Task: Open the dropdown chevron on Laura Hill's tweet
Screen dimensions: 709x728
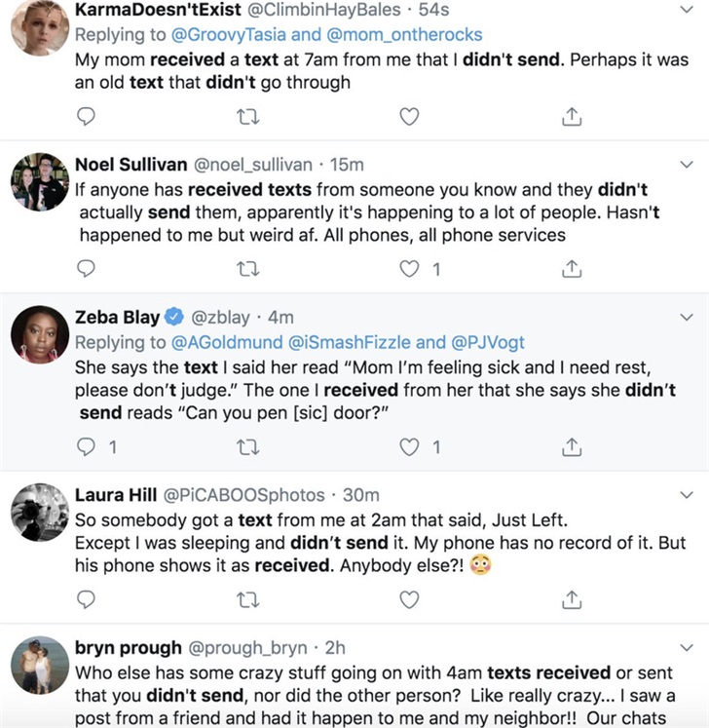Action: point(688,495)
